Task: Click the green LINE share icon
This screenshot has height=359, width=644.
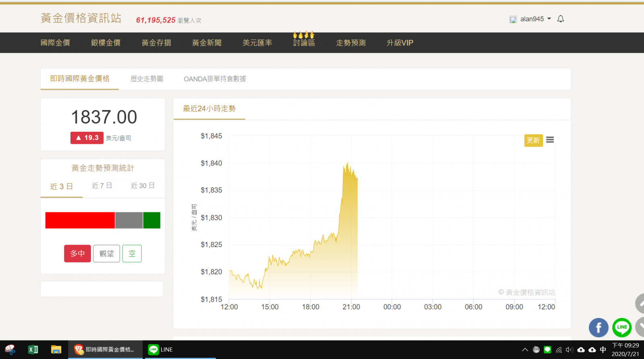Action: click(x=621, y=327)
